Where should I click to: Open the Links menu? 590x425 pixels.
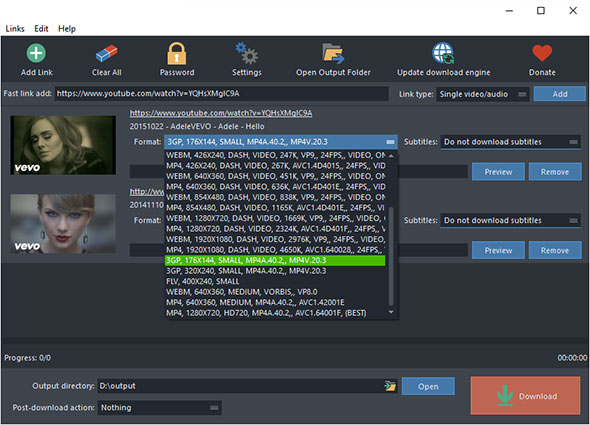coord(15,29)
